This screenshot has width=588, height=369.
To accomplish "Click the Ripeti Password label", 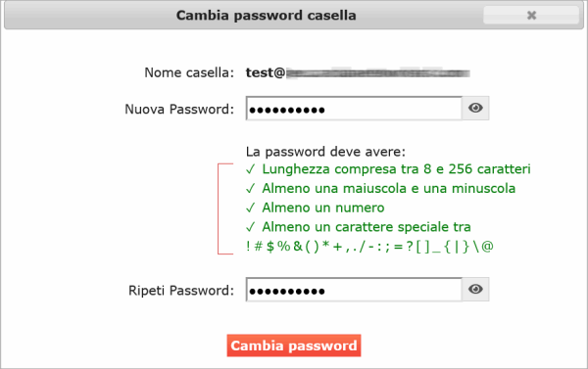I will [181, 291].
